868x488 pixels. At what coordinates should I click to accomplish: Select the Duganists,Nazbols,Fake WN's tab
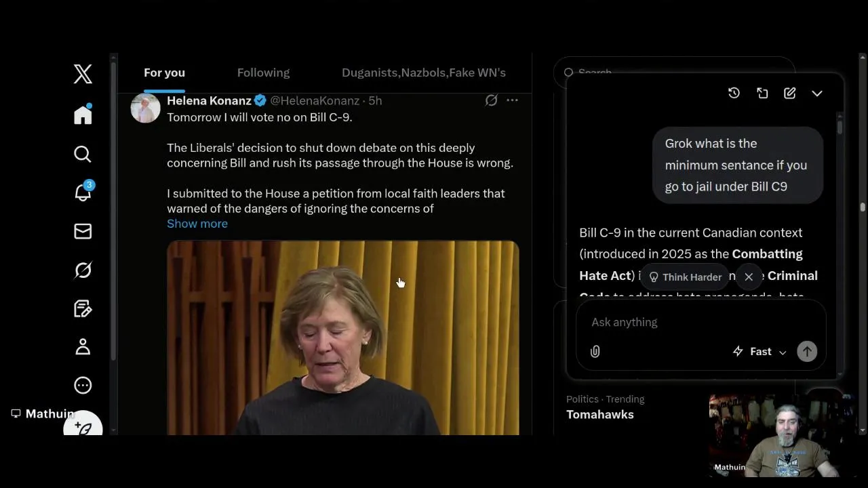423,73
